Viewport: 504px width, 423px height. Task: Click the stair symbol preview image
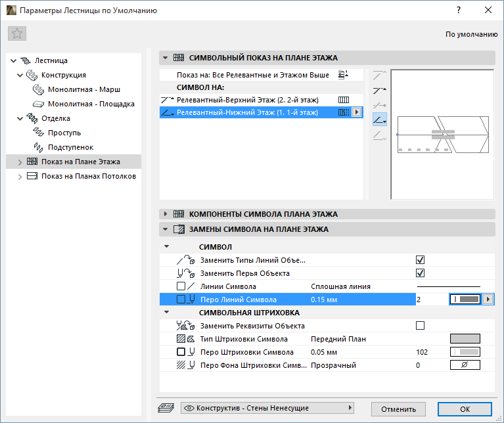(x=443, y=134)
